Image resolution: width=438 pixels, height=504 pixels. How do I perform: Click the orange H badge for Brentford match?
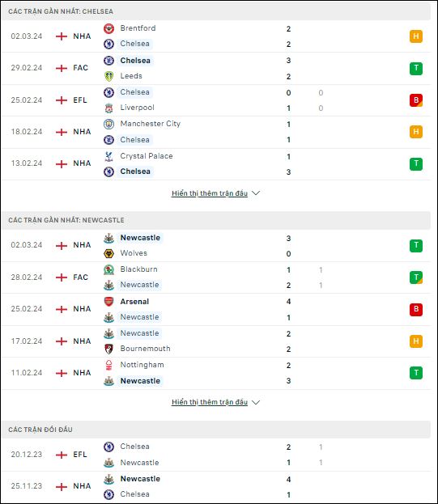coord(416,36)
